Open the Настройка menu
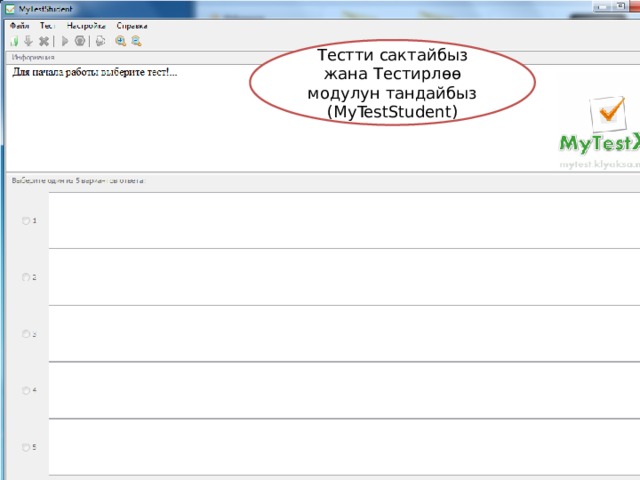 [x=86, y=26]
